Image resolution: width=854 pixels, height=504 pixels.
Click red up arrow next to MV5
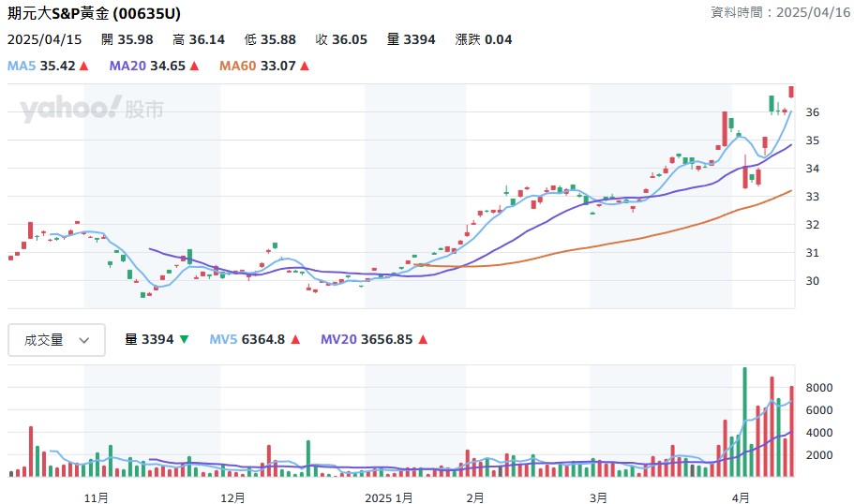[295, 340]
